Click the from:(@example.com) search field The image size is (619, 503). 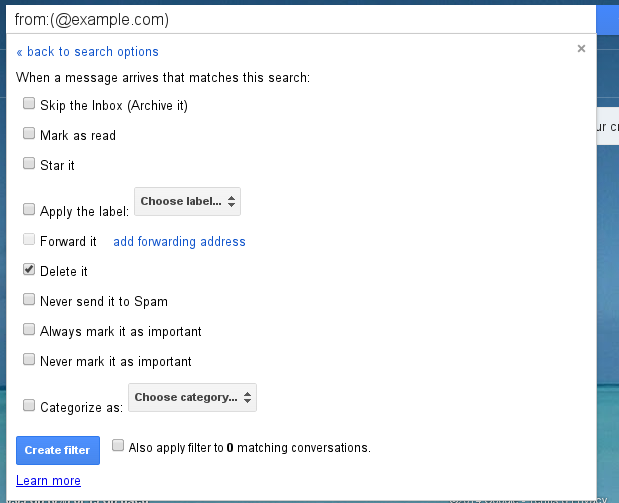(300, 20)
